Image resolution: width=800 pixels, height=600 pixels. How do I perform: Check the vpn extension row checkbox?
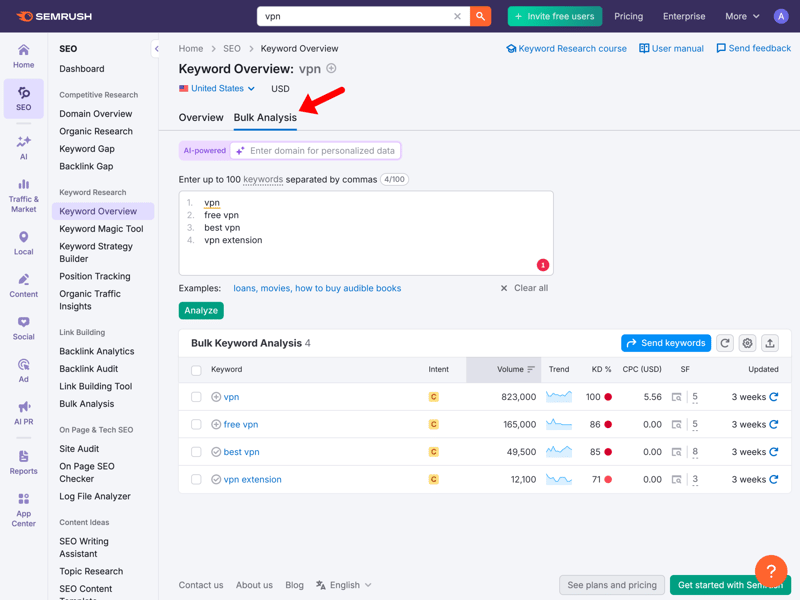[x=196, y=480]
